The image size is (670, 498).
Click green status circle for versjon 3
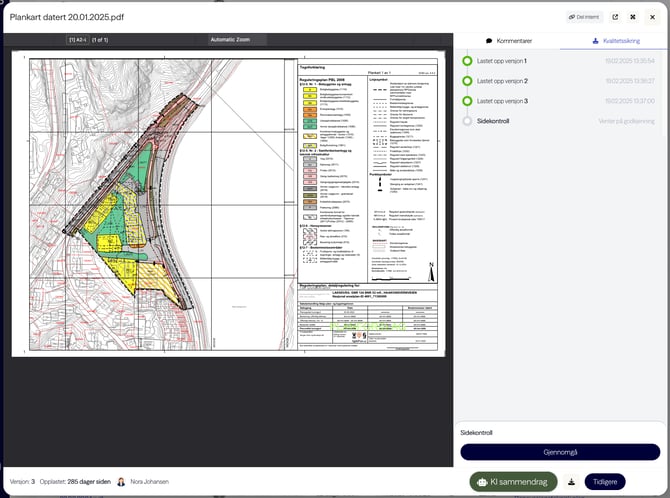tap(467, 101)
